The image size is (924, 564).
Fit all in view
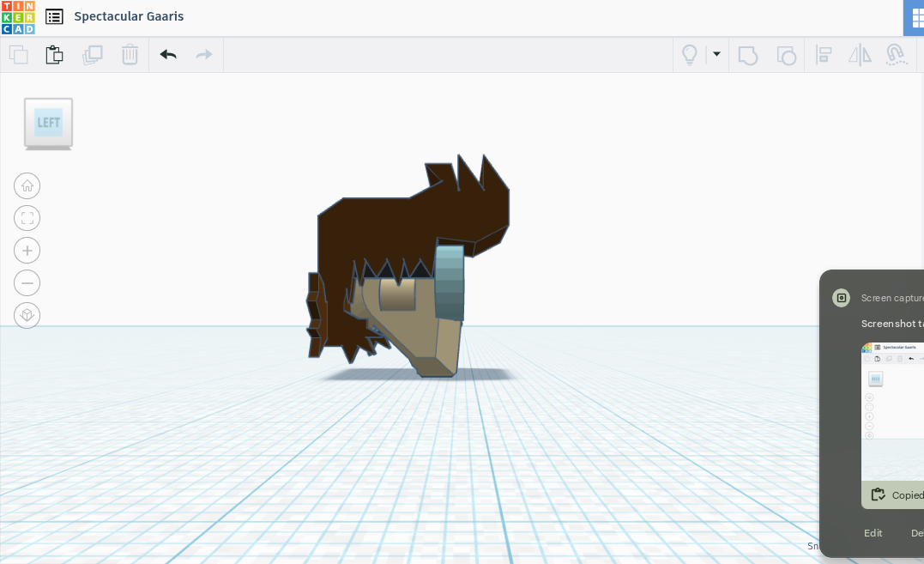point(27,218)
